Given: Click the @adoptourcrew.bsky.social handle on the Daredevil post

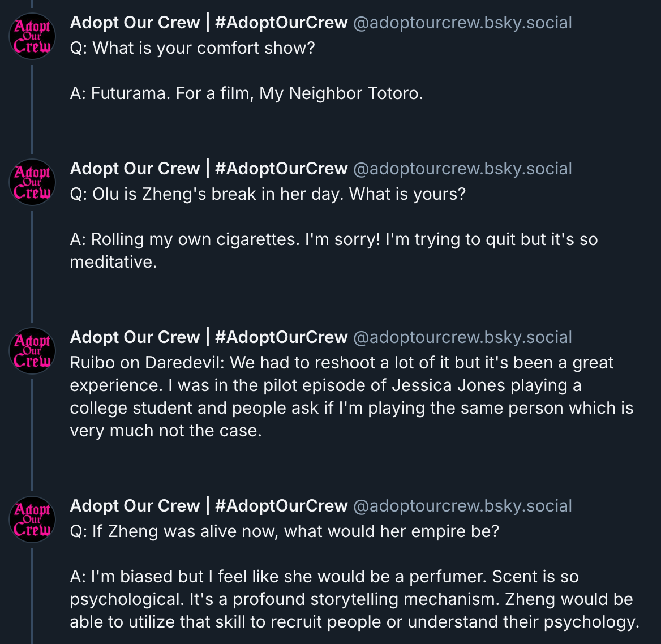Looking at the screenshot, I should pyautogui.click(x=462, y=337).
